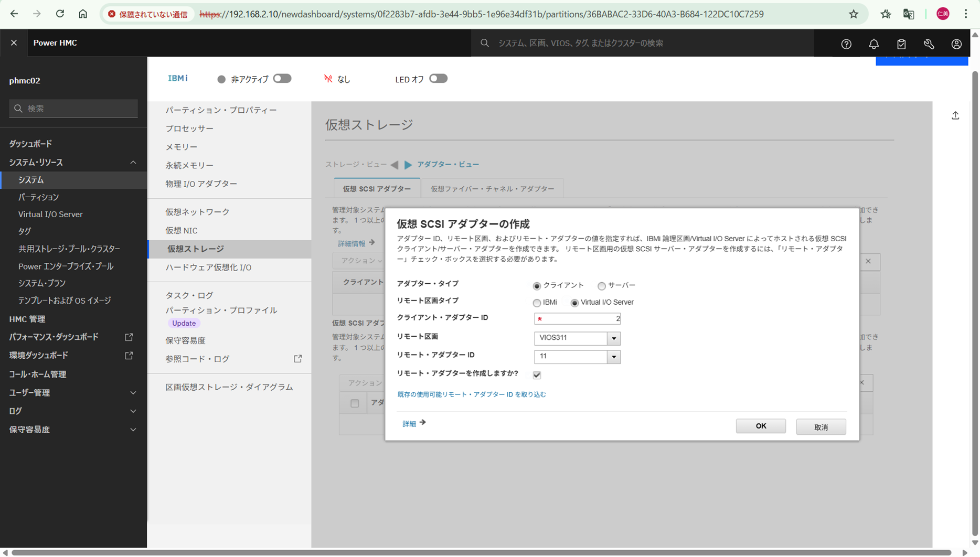Click the insecure connection warning icon
The image size is (980, 557).
click(x=112, y=14)
